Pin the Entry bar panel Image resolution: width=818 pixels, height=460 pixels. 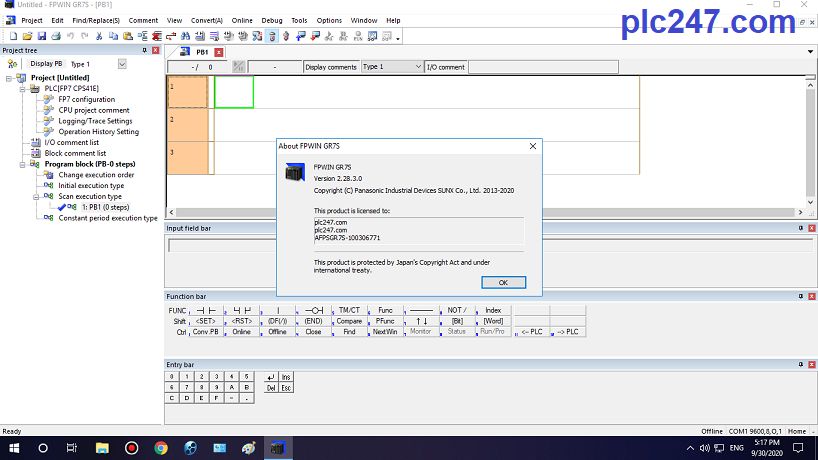(x=801, y=365)
